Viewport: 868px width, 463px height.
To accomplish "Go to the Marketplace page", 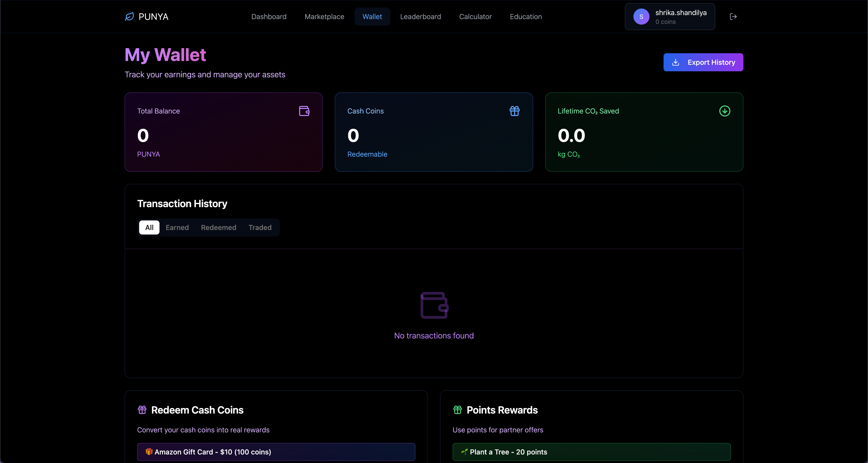I will (324, 17).
